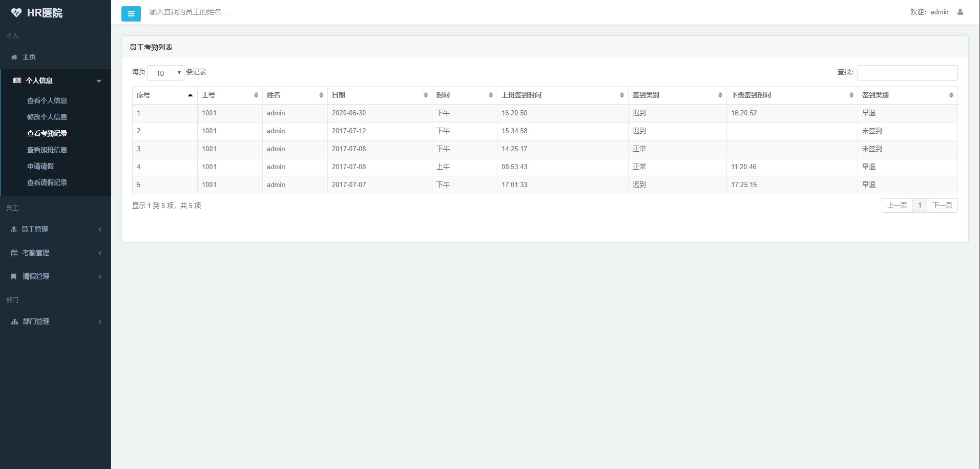Sort table by 序号 column arrow
The width and height of the screenshot is (980, 469).
click(x=190, y=95)
